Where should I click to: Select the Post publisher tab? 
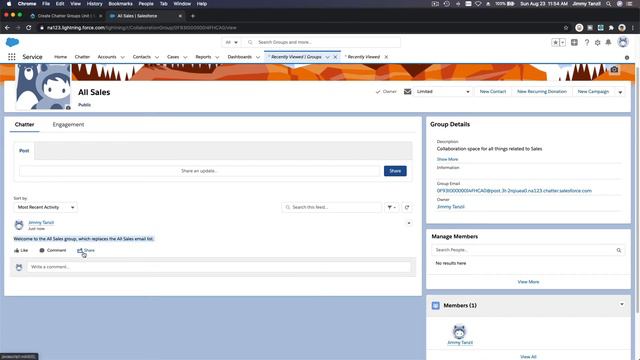(24, 151)
